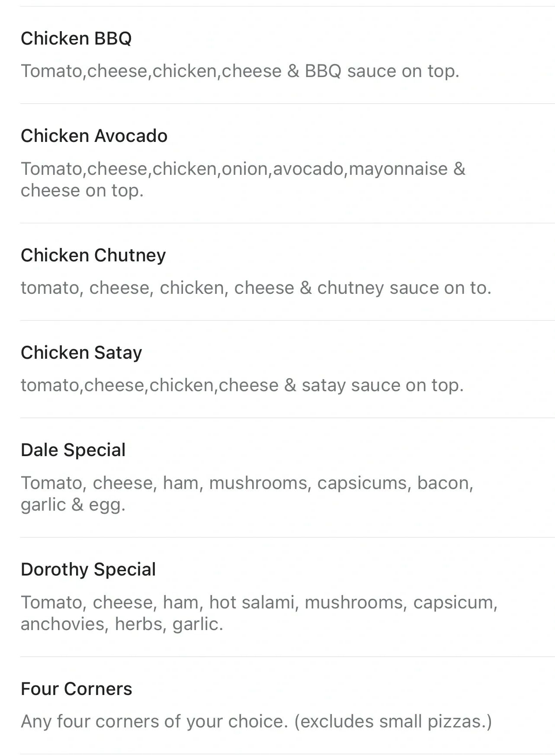Click 'cheese on top.' second line of Avocado
555x756 pixels.
82,190
